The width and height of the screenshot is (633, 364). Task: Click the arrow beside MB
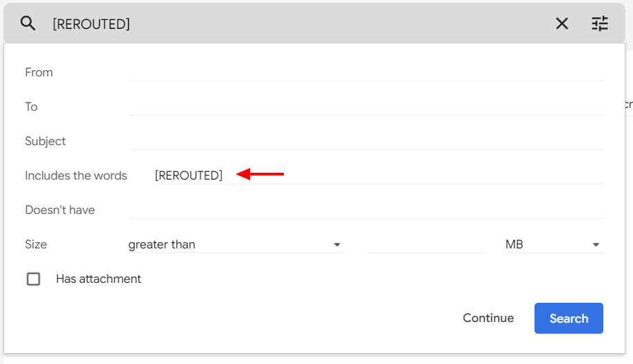tap(595, 245)
